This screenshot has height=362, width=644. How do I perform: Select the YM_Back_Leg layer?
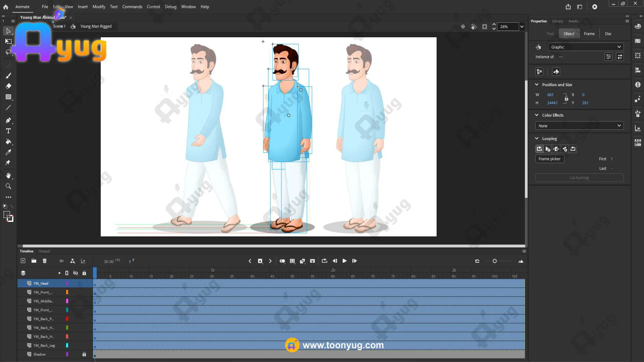coord(44,345)
